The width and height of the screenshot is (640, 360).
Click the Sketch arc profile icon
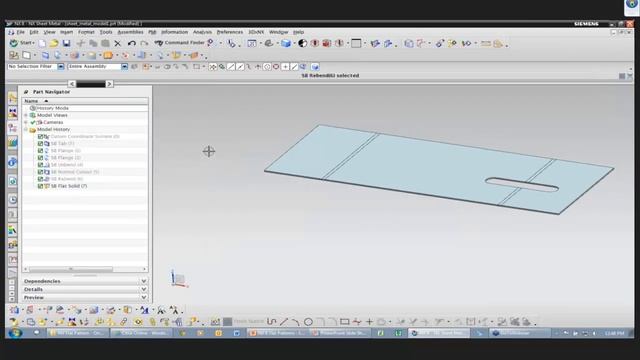[271, 322]
